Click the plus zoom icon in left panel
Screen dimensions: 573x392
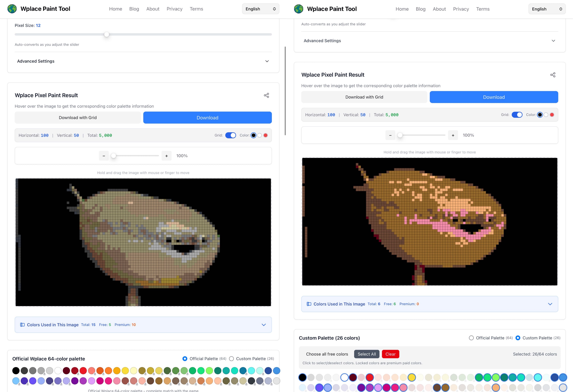tap(166, 156)
